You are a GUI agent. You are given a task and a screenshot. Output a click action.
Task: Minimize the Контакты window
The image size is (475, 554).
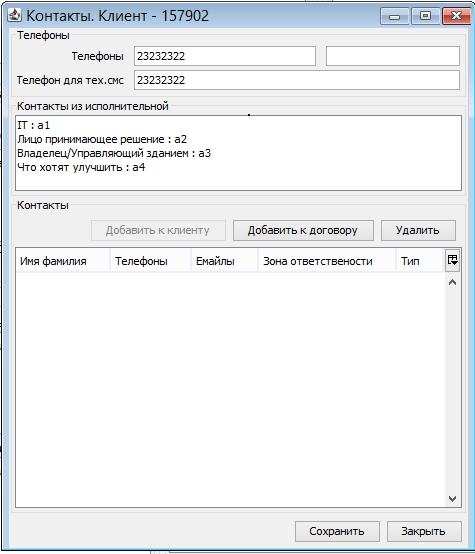[x=394, y=16]
